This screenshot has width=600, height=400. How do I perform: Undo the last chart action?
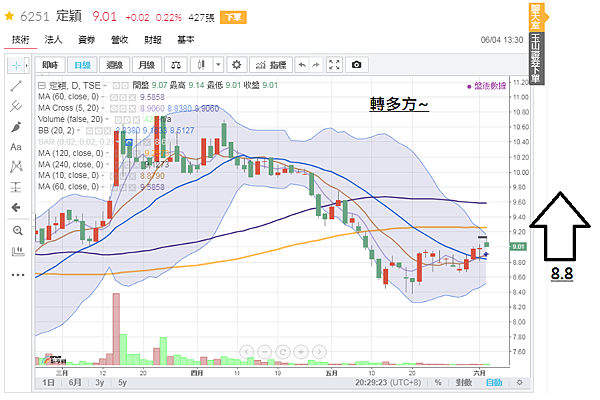[302, 65]
